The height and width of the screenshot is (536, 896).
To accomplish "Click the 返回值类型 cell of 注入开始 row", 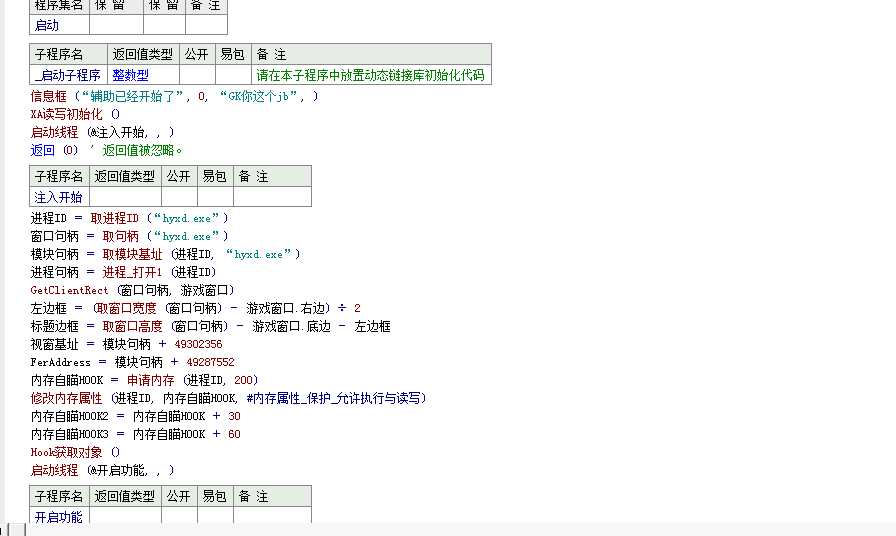I will point(125,197).
